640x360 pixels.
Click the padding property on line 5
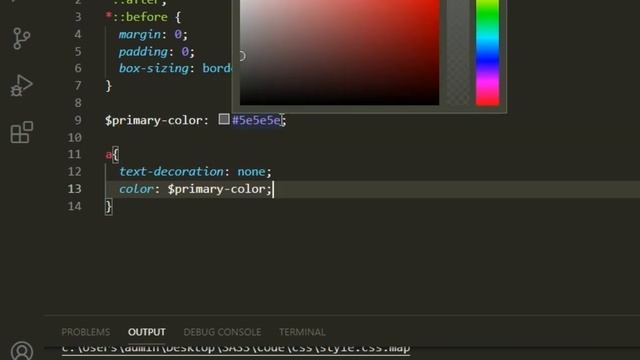click(x=143, y=52)
